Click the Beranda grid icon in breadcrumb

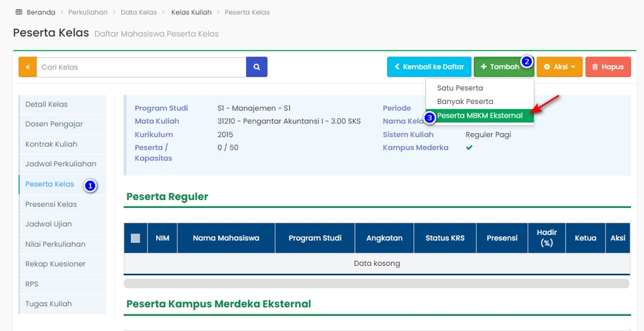coord(19,12)
